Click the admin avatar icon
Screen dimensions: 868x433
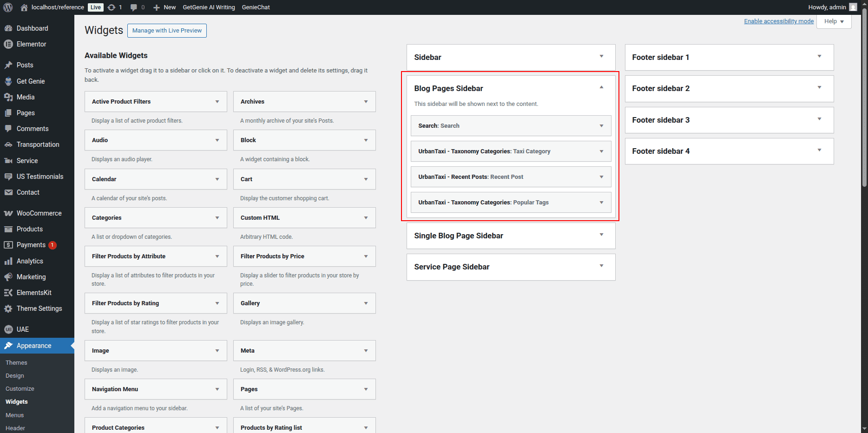853,7
